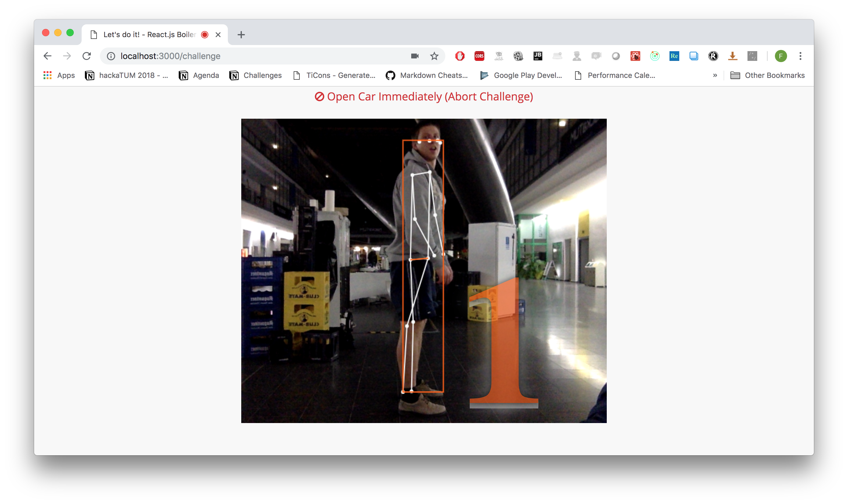This screenshot has height=504, width=848.
Task: Open the red React atom extension
Action: pyautogui.click(x=635, y=56)
